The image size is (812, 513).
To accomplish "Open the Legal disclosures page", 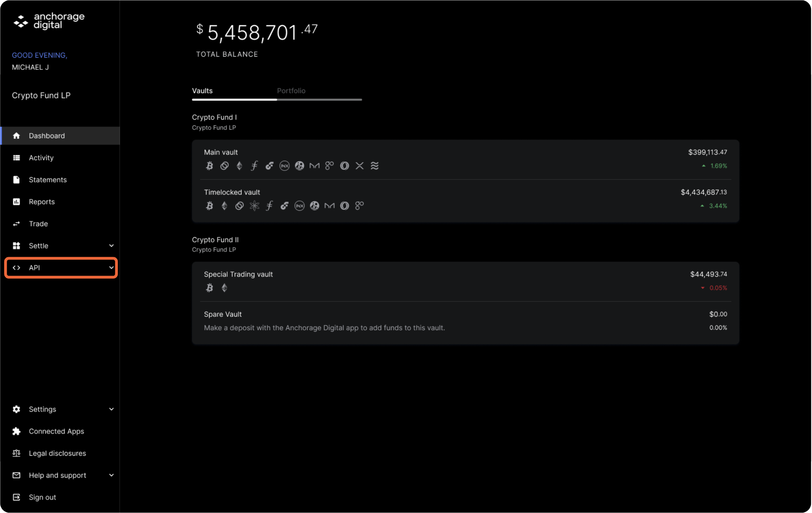I will pos(57,453).
